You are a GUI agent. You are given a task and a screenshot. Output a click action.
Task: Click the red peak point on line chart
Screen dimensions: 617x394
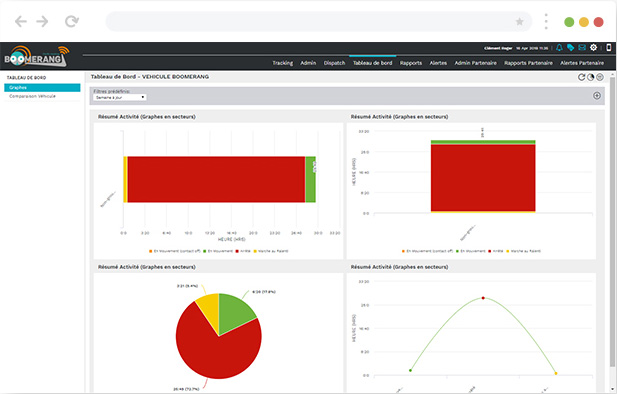coord(483,298)
